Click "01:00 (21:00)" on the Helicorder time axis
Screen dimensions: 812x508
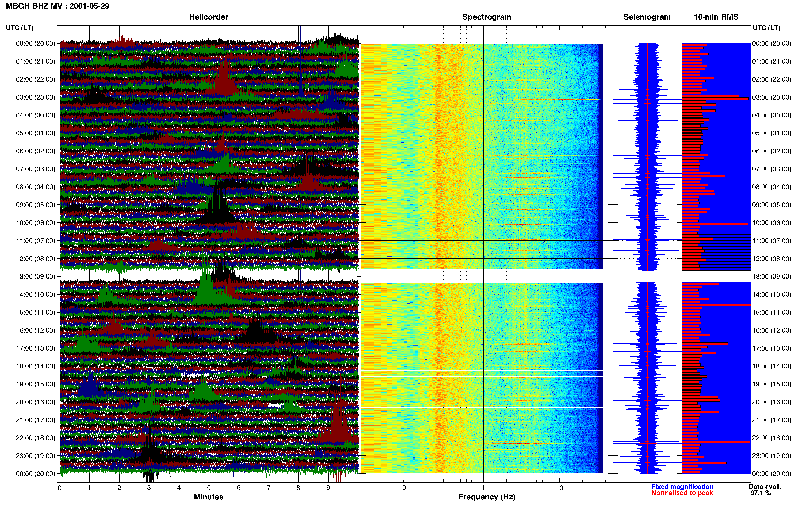pos(35,61)
